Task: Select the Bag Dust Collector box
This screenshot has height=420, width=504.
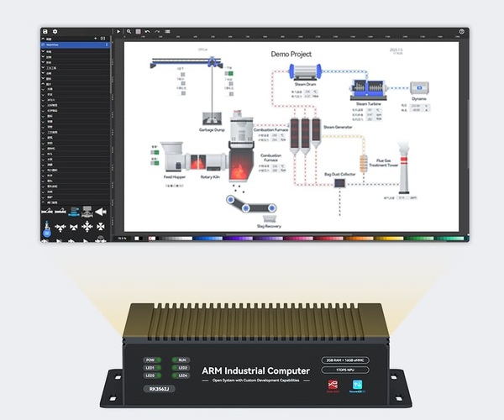Action: [339, 183]
